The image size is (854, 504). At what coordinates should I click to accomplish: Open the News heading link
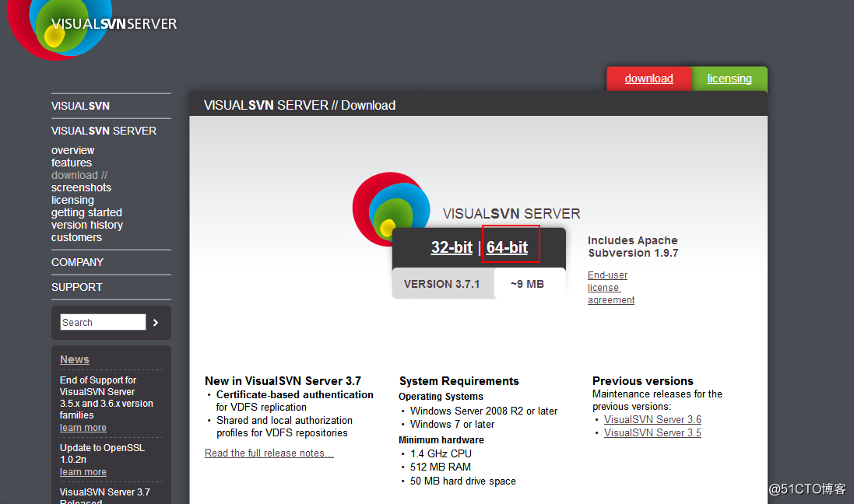pyautogui.click(x=75, y=360)
